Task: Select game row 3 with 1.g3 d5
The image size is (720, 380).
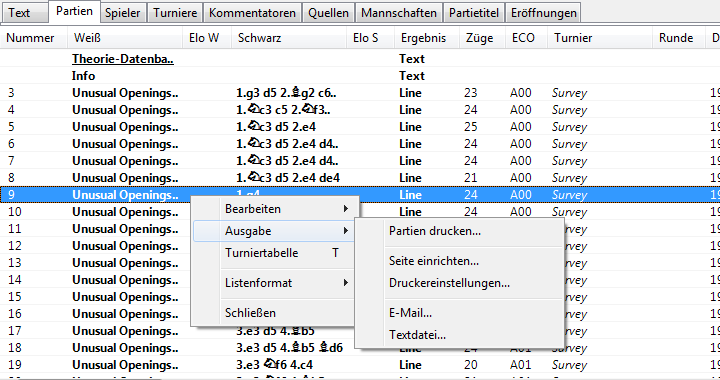Action: pyautogui.click(x=360, y=93)
